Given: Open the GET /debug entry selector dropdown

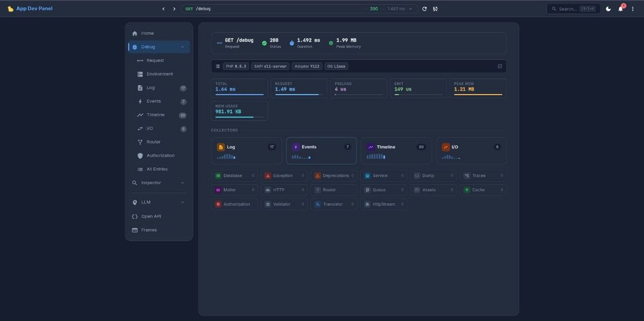Looking at the screenshot, I should tap(299, 9).
